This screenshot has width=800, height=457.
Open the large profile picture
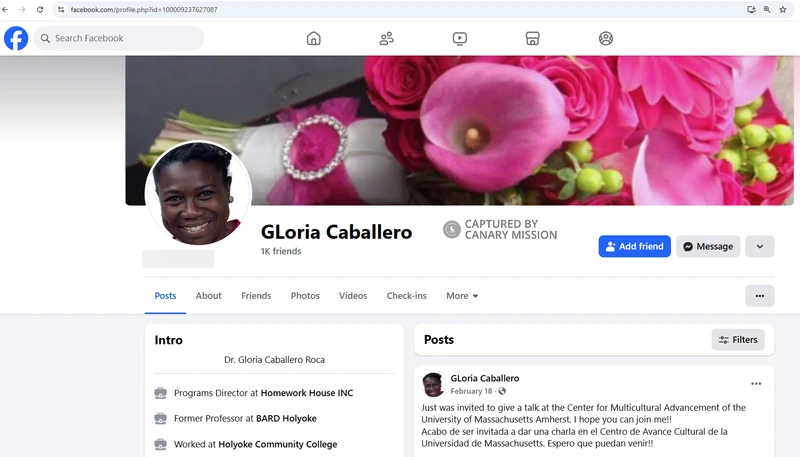198,194
